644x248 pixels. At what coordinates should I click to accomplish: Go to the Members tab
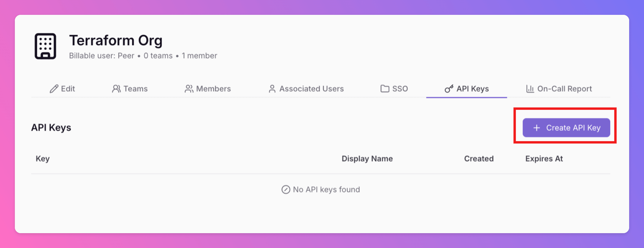(208, 89)
